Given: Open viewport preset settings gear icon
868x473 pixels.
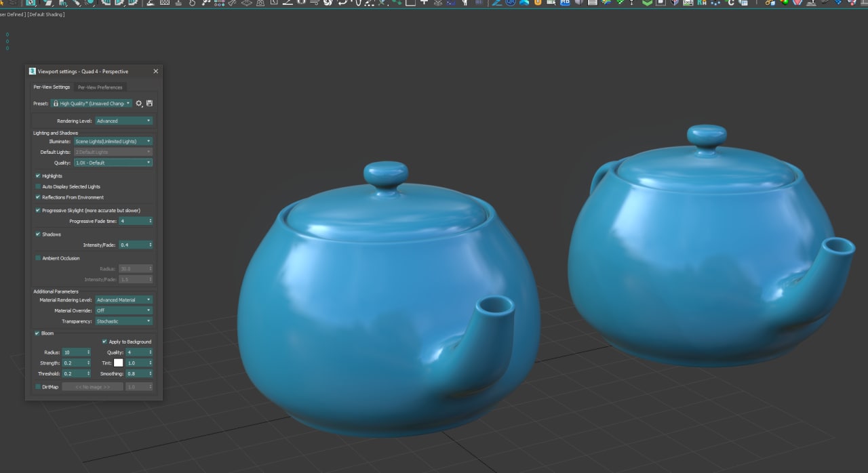Looking at the screenshot, I should pyautogui.click(x=139, y=104).
